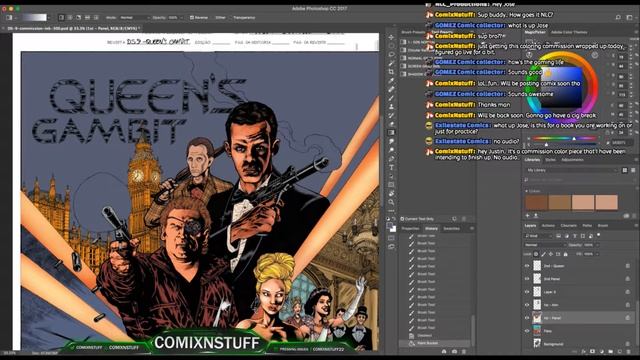Switch to the Swatches tab

point(451,229)
